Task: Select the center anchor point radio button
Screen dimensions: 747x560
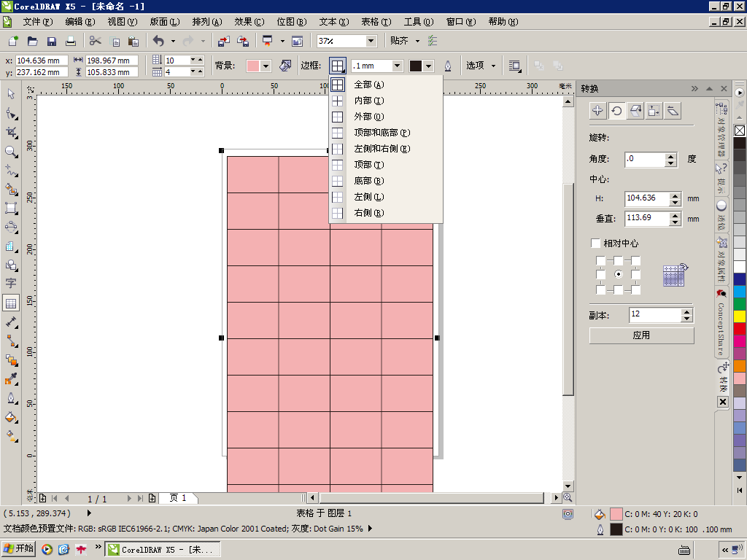Action: [619, 274]
